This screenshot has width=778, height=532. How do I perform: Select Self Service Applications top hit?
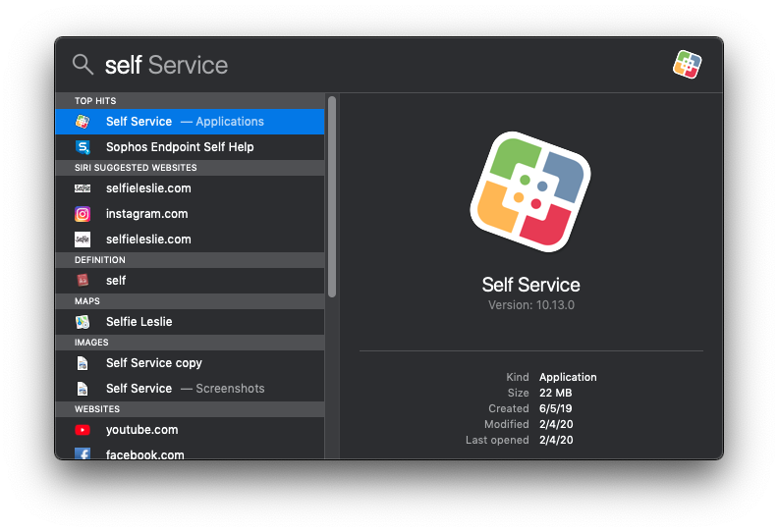(x=187, y=122)
